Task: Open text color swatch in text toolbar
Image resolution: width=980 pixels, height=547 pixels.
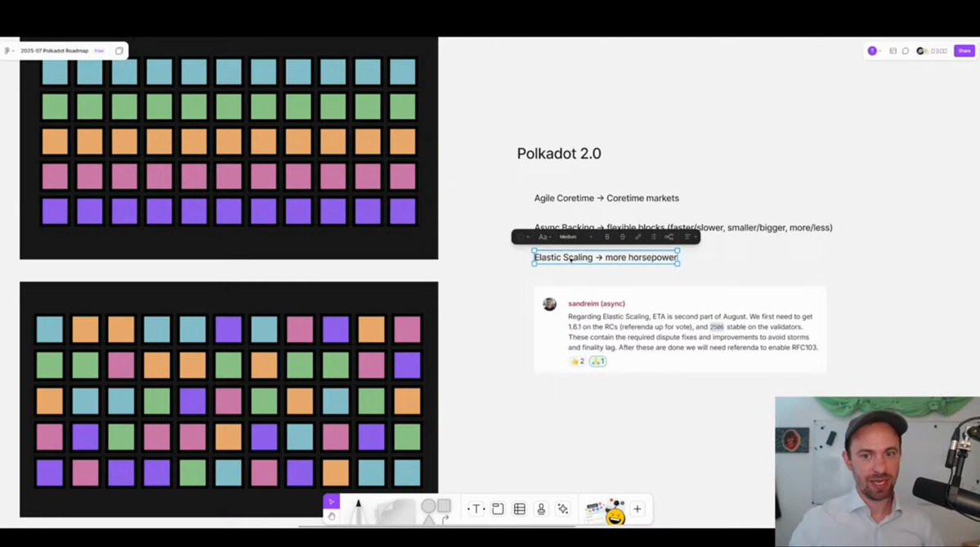Action: (x=520, y=237)
